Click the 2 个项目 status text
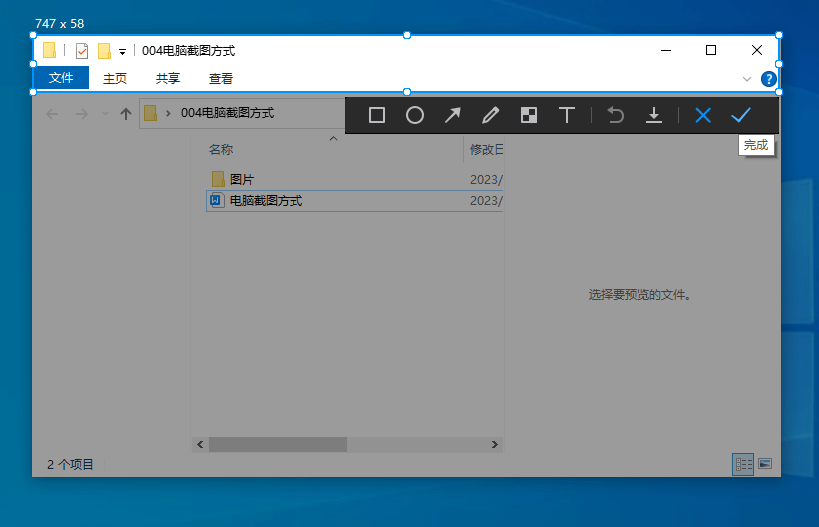 tap(71, 464)
